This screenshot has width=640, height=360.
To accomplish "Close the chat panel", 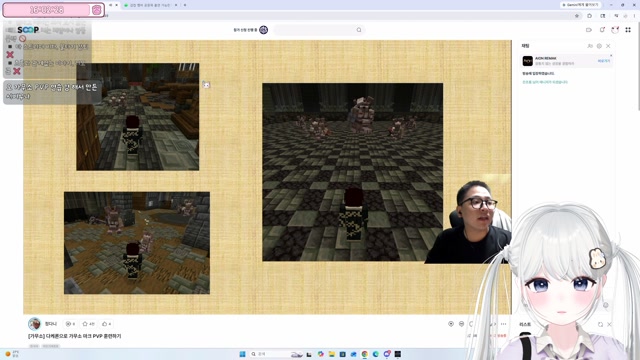I will (608, 46).
